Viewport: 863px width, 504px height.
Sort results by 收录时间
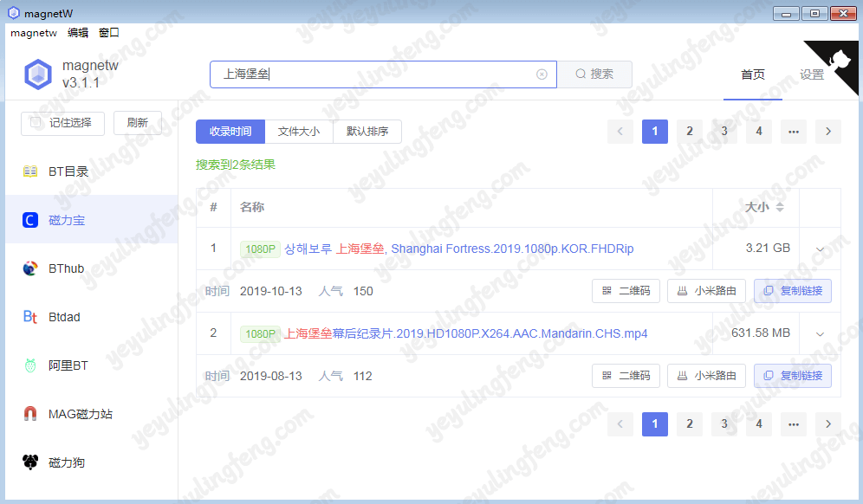(230, 132)
